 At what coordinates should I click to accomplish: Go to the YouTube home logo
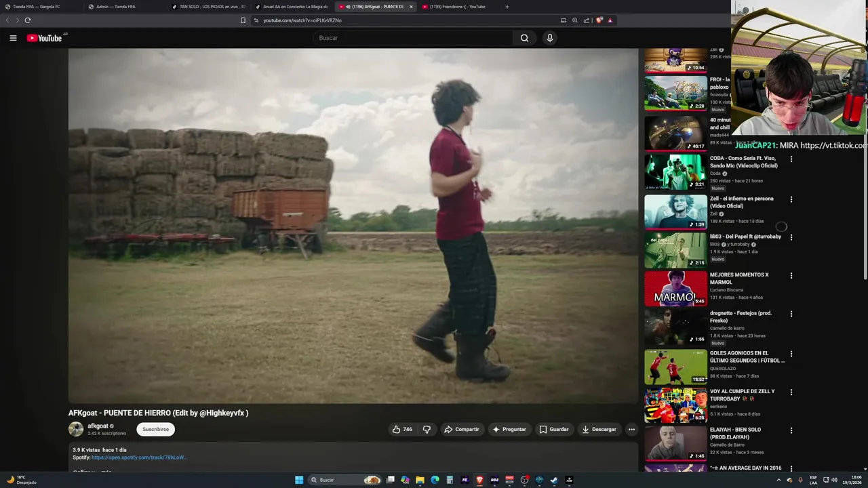pos(44,38)
